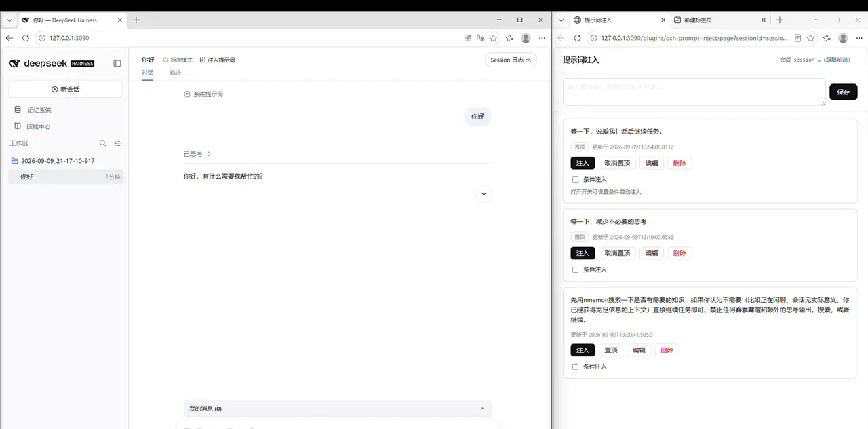868x429 pixels.
Task: Open the right browser's three-dots menu
Action: 859,38
